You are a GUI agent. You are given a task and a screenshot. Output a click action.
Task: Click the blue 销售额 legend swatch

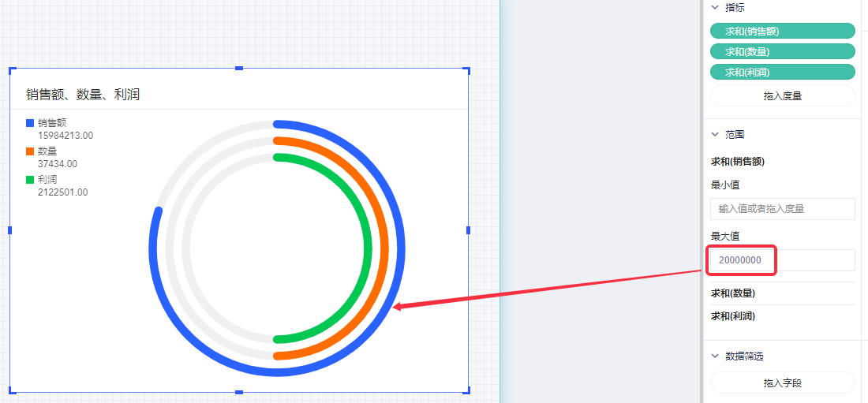(x=30, y=123)
